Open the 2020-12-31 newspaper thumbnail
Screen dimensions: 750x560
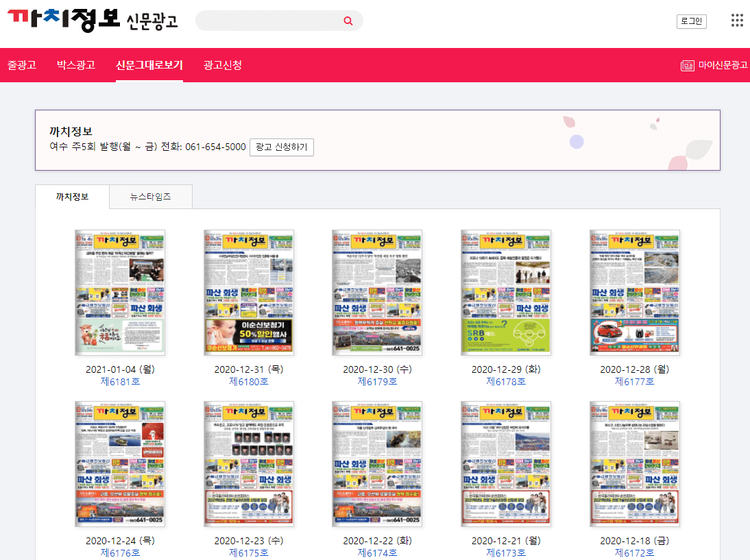pos(249,293)
